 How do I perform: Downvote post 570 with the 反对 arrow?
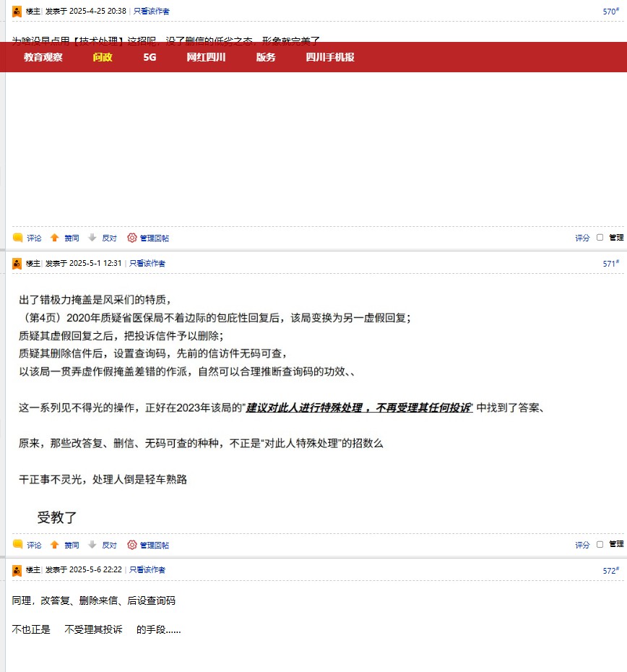pos(92,238)
